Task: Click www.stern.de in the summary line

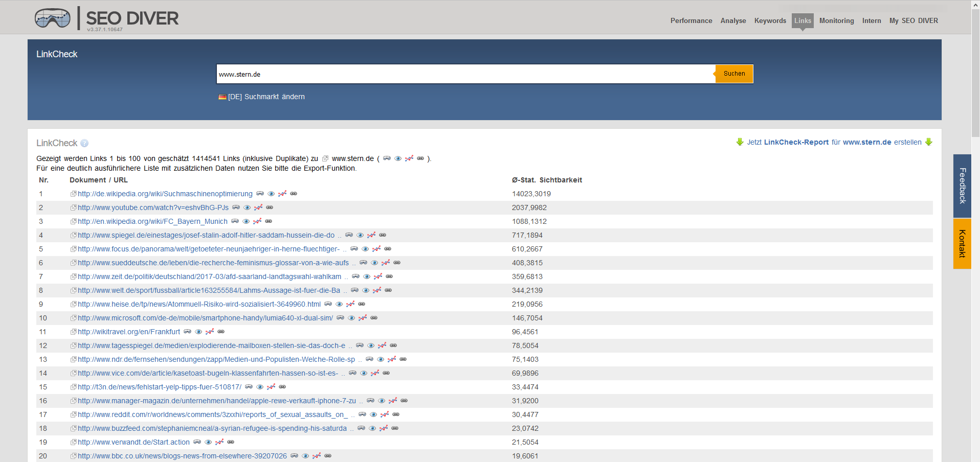Action: 353,158
